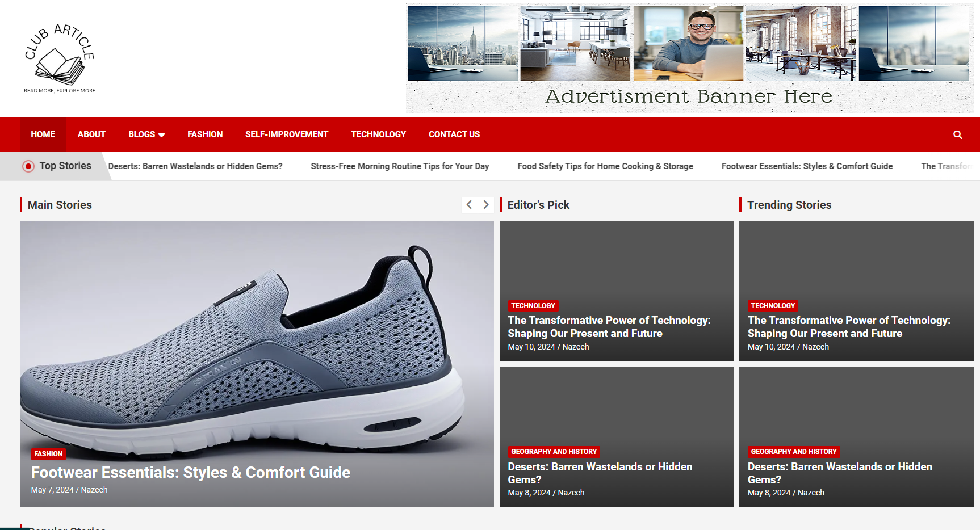This screenshot has width=980, height=530.
Task: Click GEOGRAPHY AND HISTORY tag in Editor's Pick
Action: [554, 452]
